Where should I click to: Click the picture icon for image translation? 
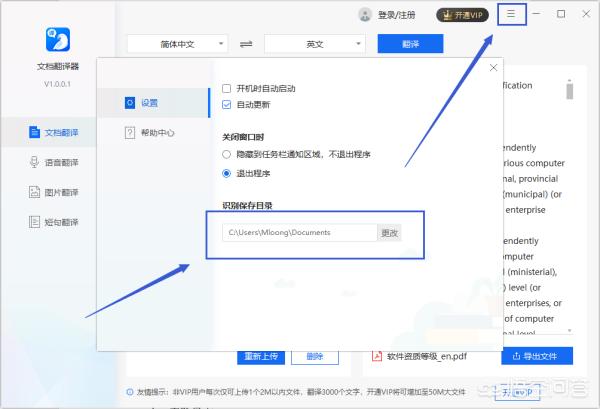click(x=34, y=192)
